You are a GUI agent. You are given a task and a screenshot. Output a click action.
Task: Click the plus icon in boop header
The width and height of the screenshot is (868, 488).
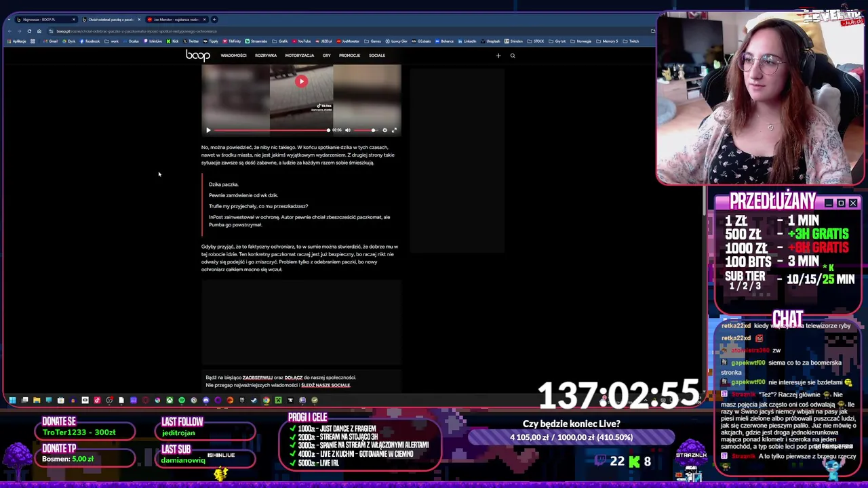click(x=498, y=56)
